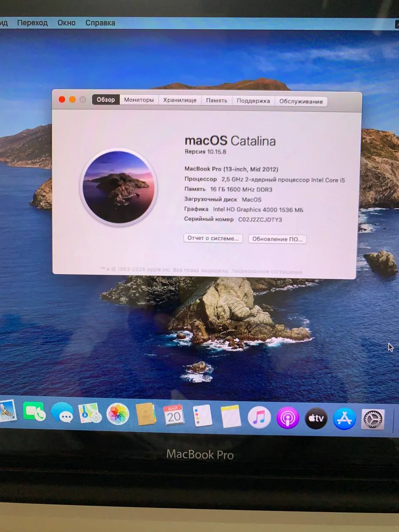The height and width of the screenshot is (532, 399).
Task: Click the macOS Catalina heading
Action: [230, 141]
